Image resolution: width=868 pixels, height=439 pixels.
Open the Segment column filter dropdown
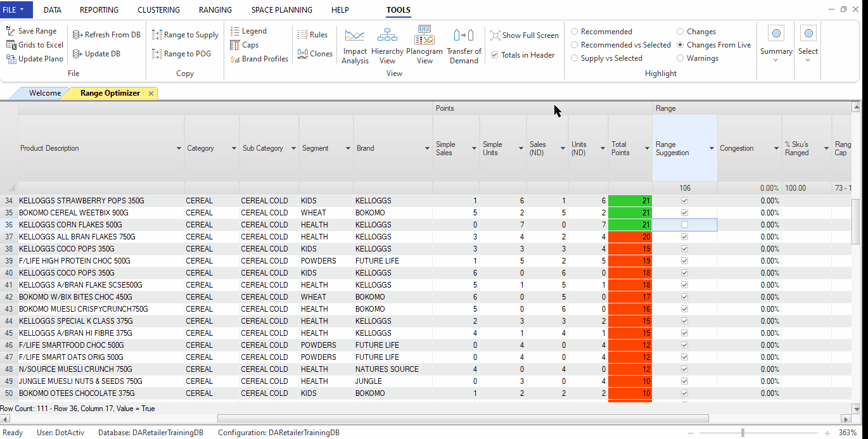(348, 148)
